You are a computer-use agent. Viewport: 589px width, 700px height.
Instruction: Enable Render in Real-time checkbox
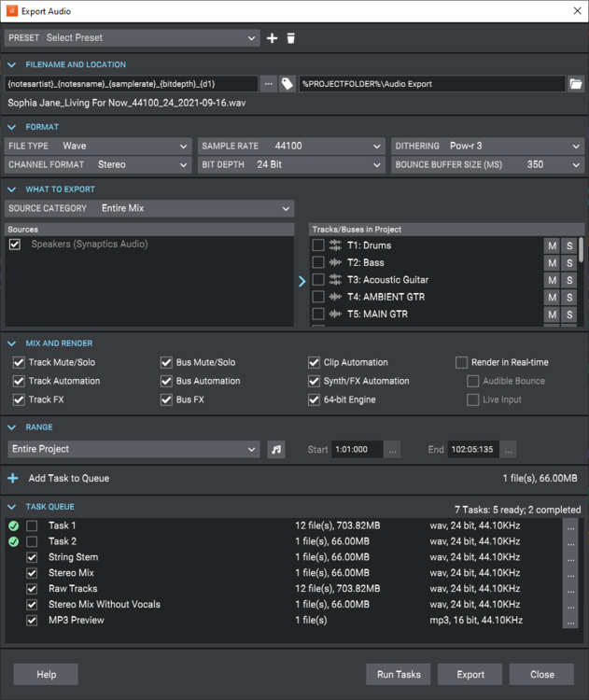click(x=461, y=362)
